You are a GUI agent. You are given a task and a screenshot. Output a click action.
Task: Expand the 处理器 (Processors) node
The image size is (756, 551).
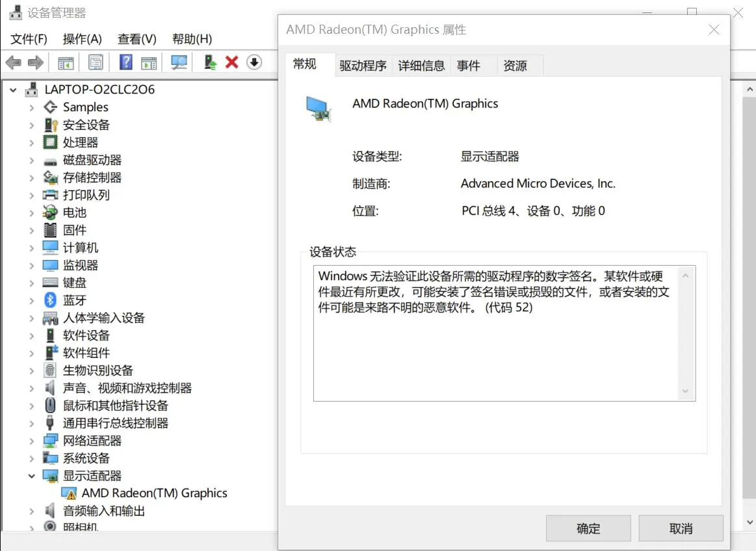tap(31, 142)
